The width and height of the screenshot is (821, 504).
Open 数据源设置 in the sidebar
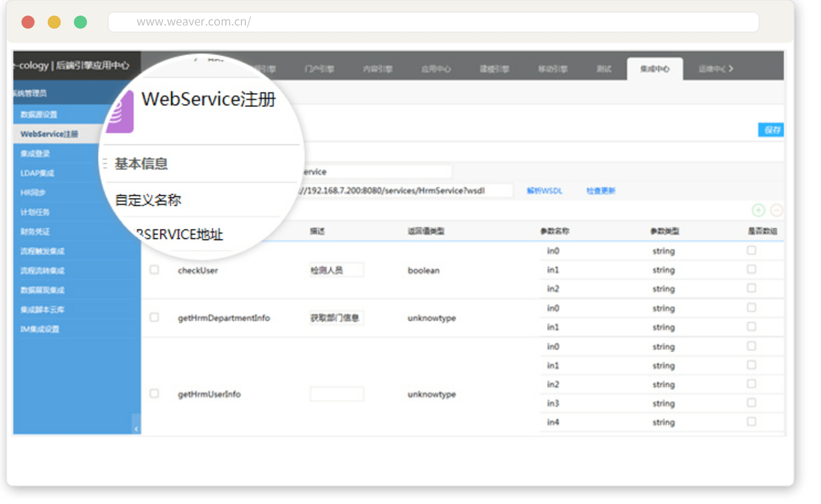(39, 114)
